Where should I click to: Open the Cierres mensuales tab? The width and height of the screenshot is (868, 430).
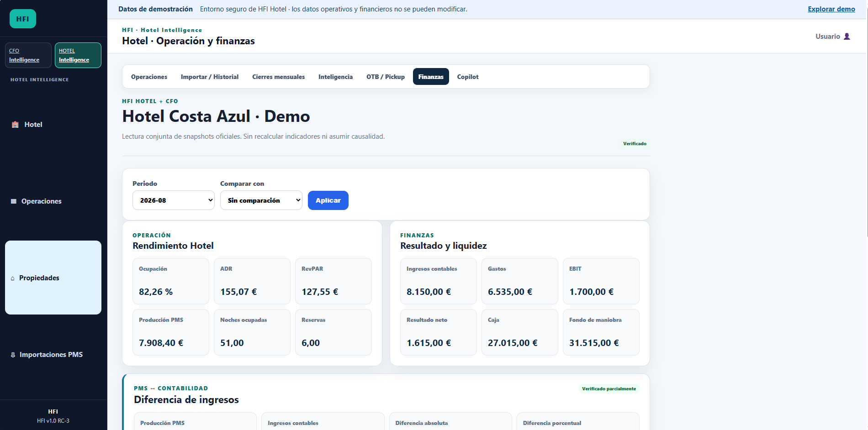coord(278,77)
